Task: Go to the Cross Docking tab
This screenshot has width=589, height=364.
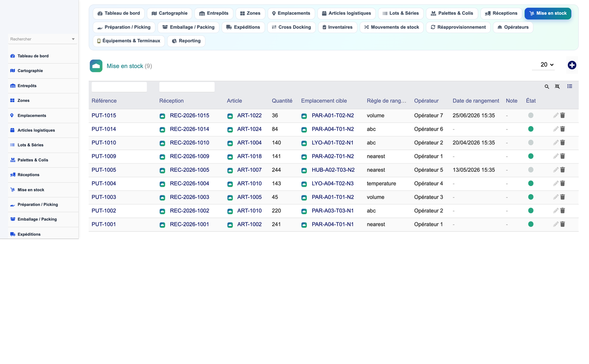Action: coord(291,27)
